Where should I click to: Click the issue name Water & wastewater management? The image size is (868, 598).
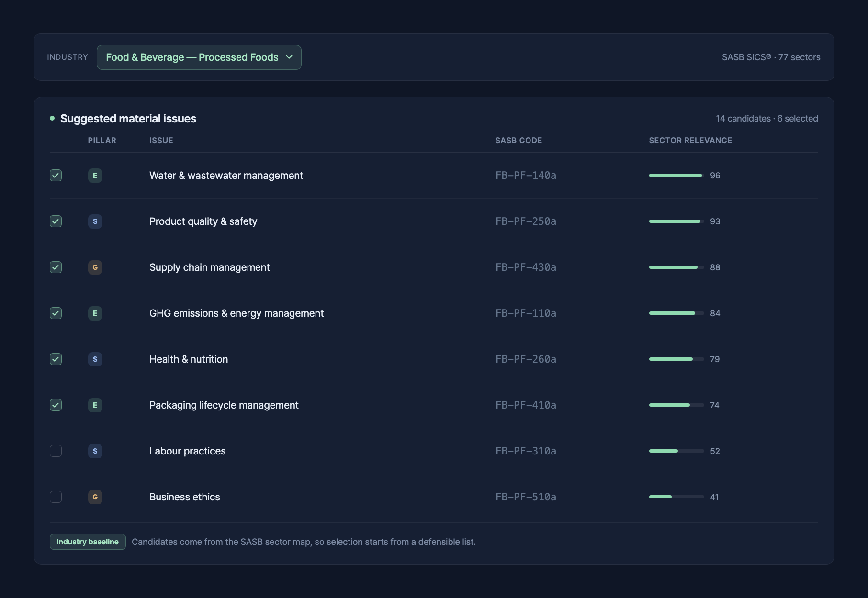[x=226, y=176]
